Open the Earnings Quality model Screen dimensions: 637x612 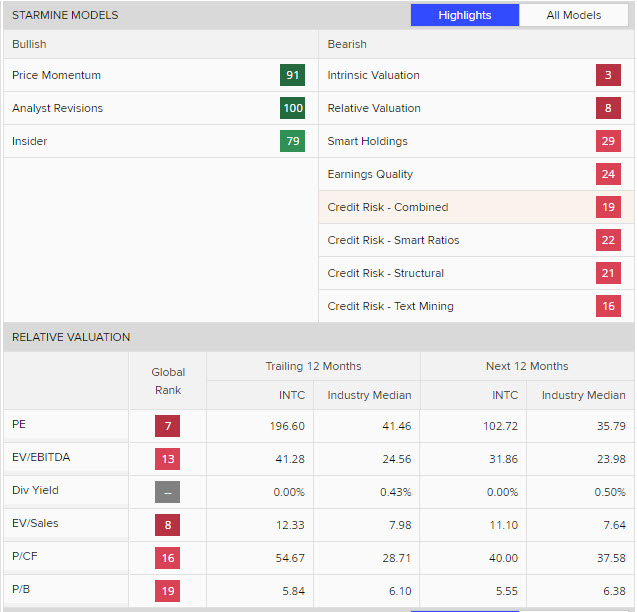[x=477, y=174]
